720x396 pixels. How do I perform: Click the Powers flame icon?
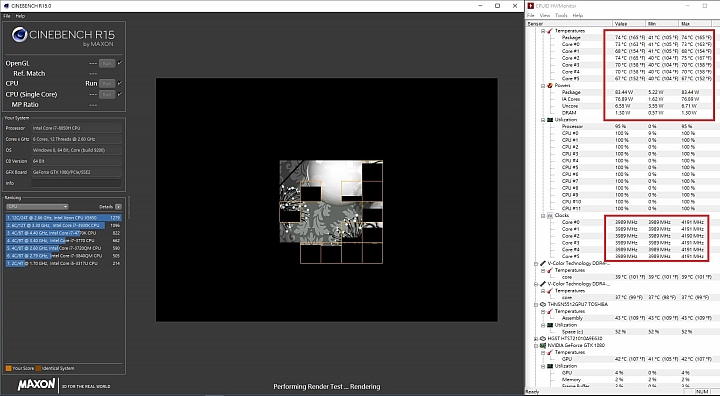[550, 85]
